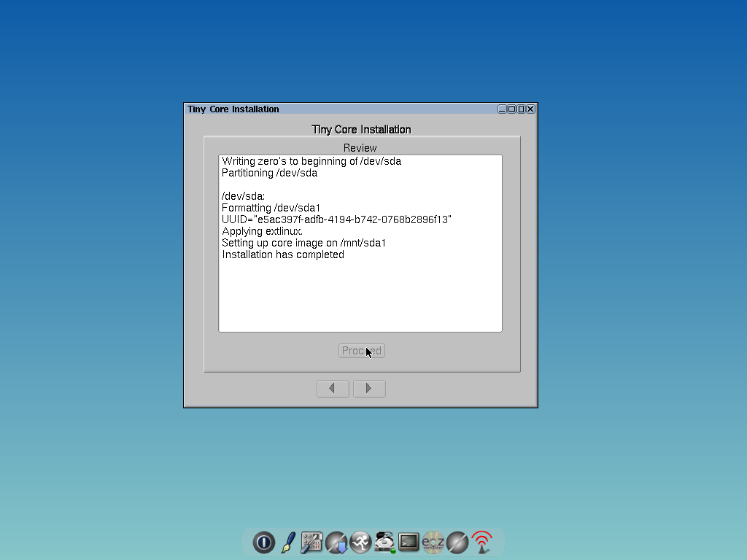Open the MountTool hard disk icon
This screenshot has width=747, height=560.
(x=384, y=542)
